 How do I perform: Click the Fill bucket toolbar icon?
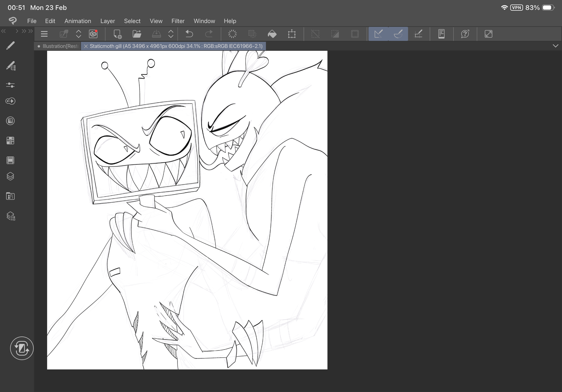tap(272, 34)
